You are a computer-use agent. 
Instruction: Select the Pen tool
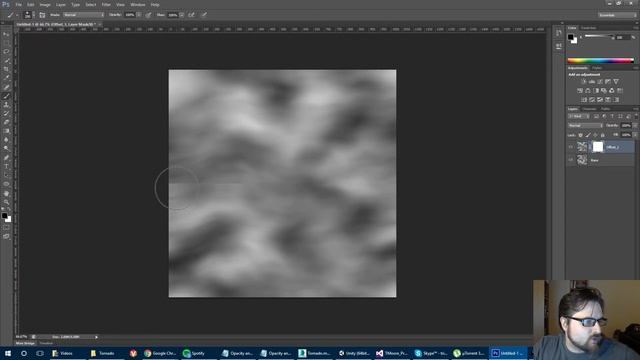[7, 158]
